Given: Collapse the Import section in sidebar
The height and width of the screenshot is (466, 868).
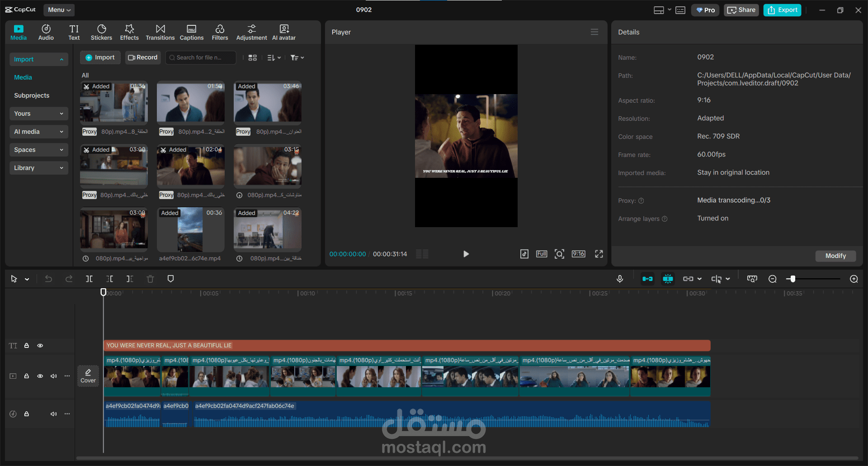Looking at the screenshot, I should (39, 59).
